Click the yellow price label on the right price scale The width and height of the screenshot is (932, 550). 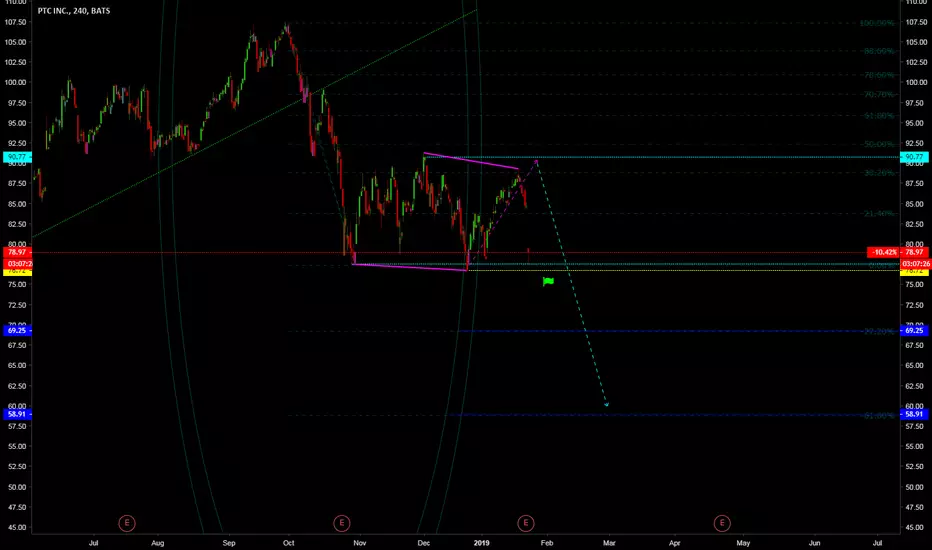coord(914,271)
